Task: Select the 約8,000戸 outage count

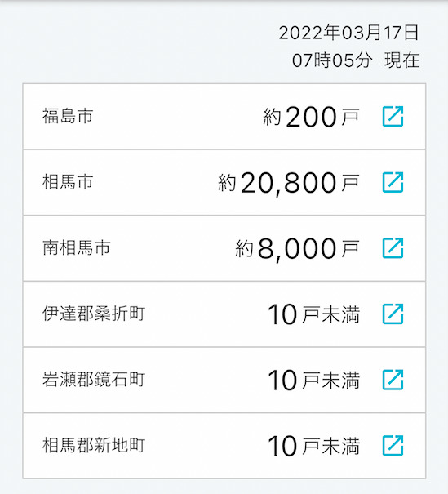Action: (298, 249)
